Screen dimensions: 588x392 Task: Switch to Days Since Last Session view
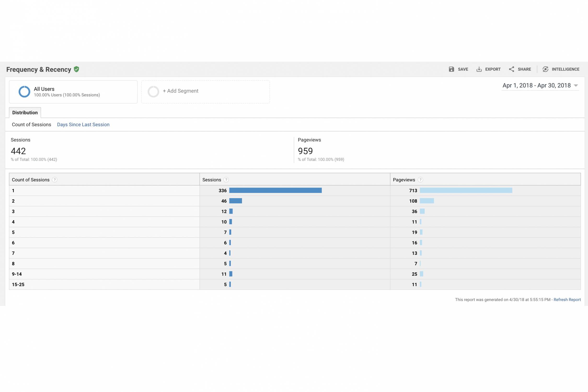tap(83, 125)
